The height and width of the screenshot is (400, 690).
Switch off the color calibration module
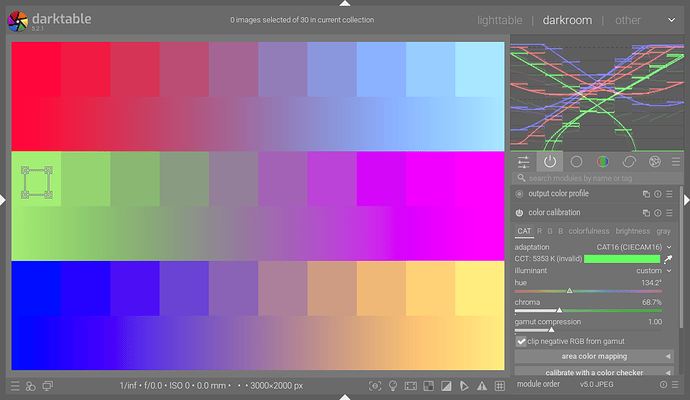pos(519,213)
